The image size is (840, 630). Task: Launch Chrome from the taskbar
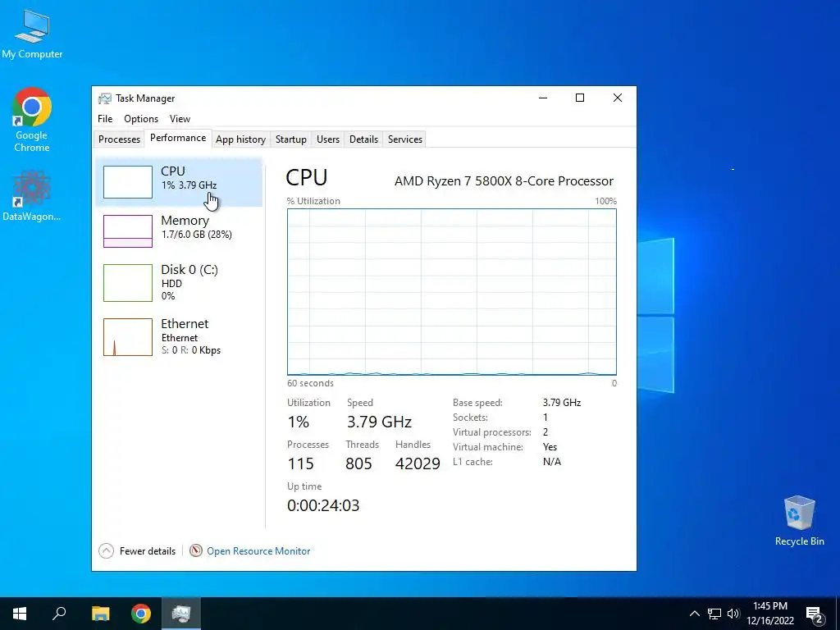coord(141,614)
